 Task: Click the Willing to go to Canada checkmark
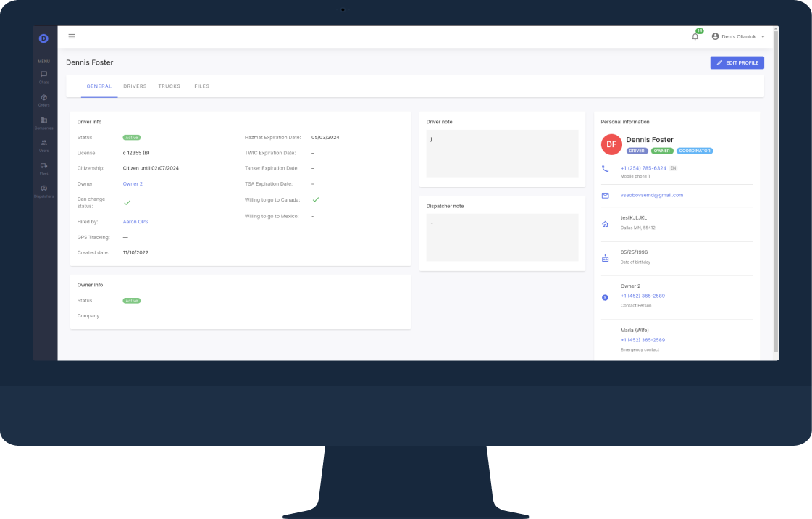[316, 199]
